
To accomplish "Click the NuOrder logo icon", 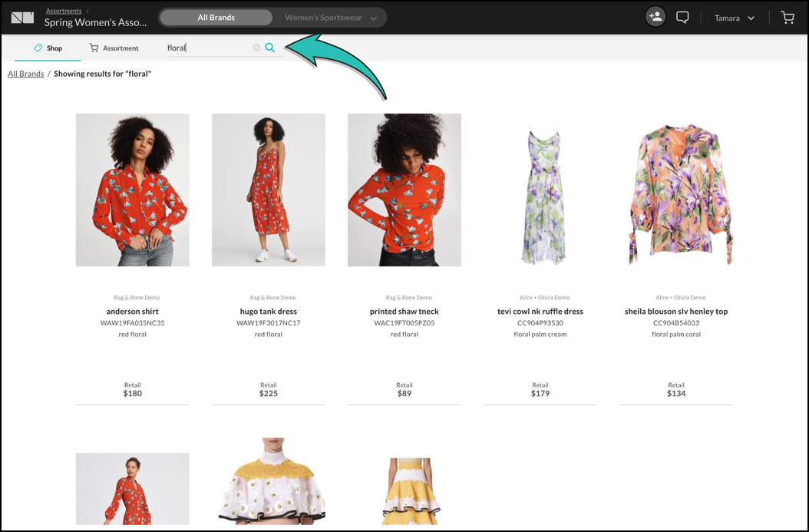I will click(23, 18).
